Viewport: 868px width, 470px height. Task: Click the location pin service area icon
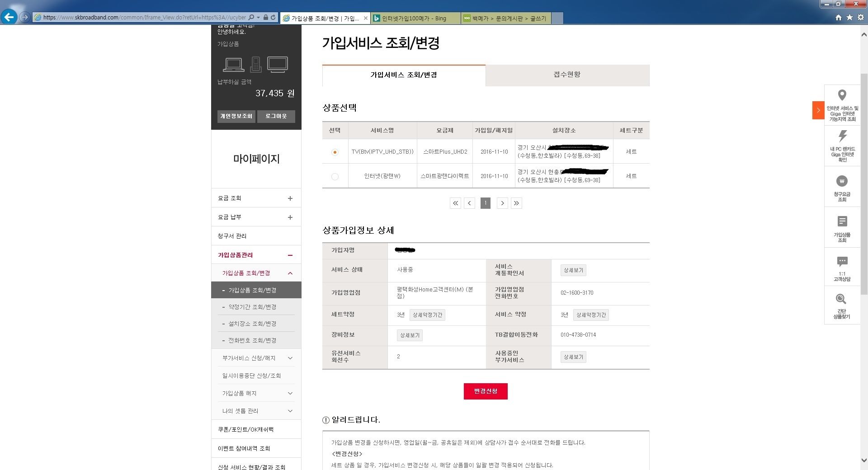point(842,95)
